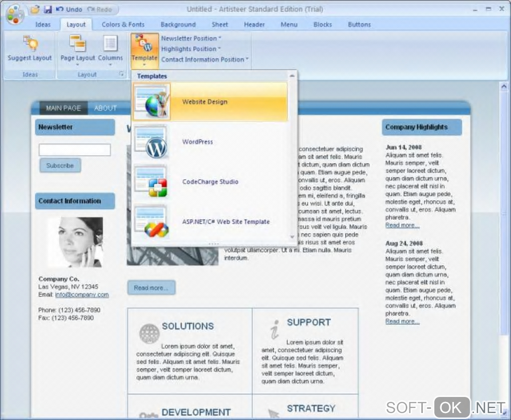Switch to the Blocks tab
Screen dimensions: 511x420
pyautogui.click(x=322, y=25)
